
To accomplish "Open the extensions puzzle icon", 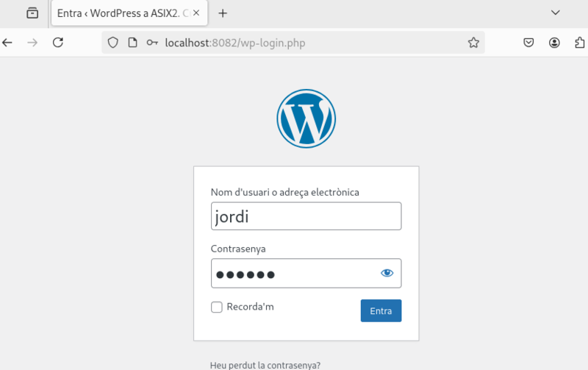I will [580, 43].
